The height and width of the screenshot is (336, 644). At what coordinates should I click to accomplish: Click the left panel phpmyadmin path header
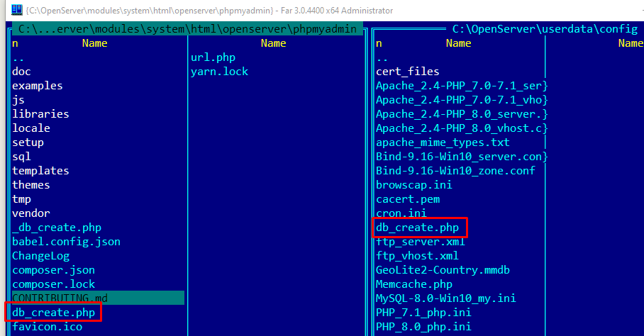tap(187, 29)
